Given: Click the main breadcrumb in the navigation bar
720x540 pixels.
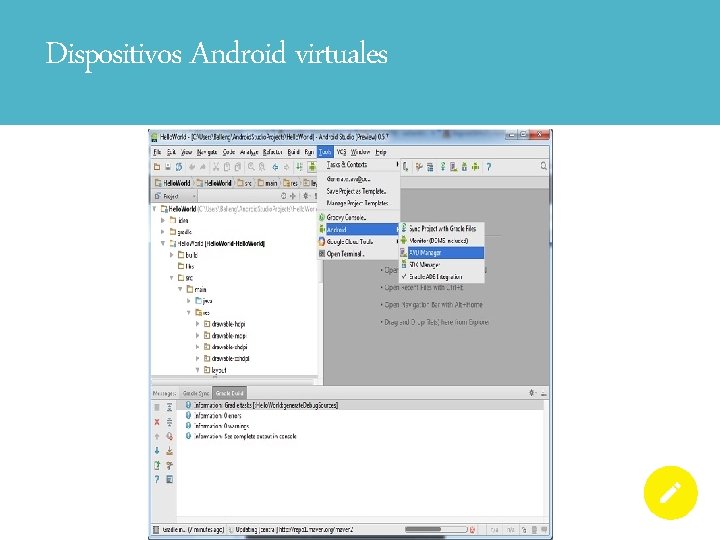Looking at the screenshot, I should (267, 183).
